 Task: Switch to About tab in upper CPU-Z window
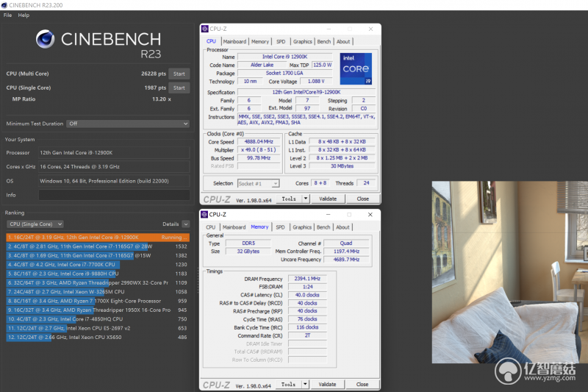coord(343,42)
